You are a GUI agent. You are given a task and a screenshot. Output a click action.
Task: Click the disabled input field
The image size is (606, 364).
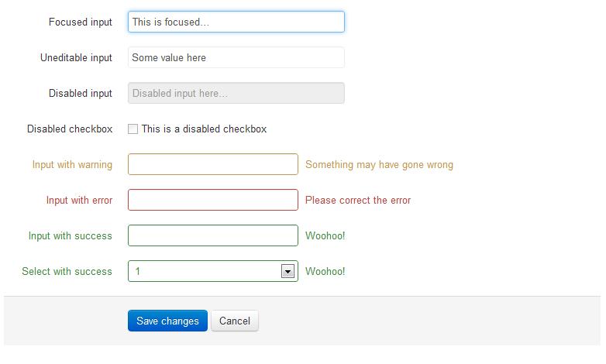tap(236, 93)
